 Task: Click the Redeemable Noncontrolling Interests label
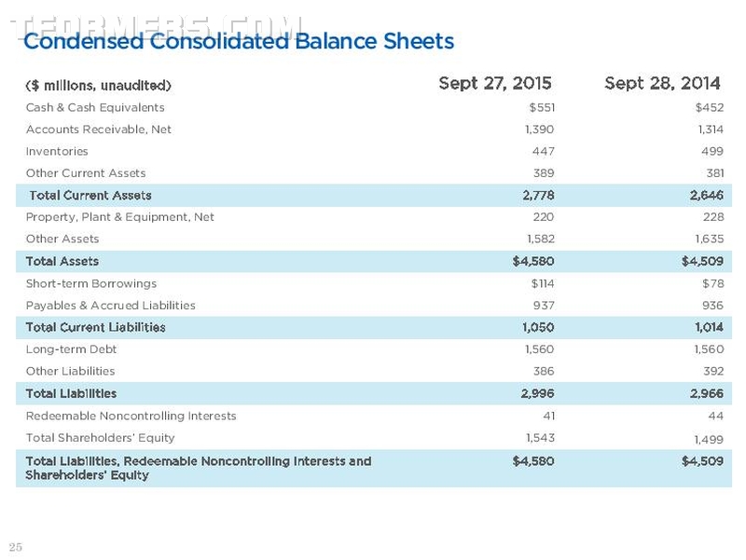tap(131, 416)
